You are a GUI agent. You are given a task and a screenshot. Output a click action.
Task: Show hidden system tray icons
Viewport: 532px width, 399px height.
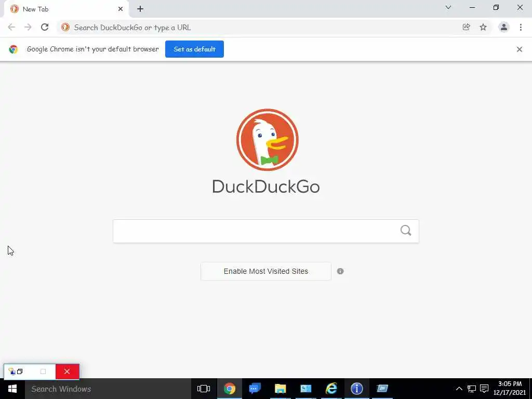click(x=459, y=389)
